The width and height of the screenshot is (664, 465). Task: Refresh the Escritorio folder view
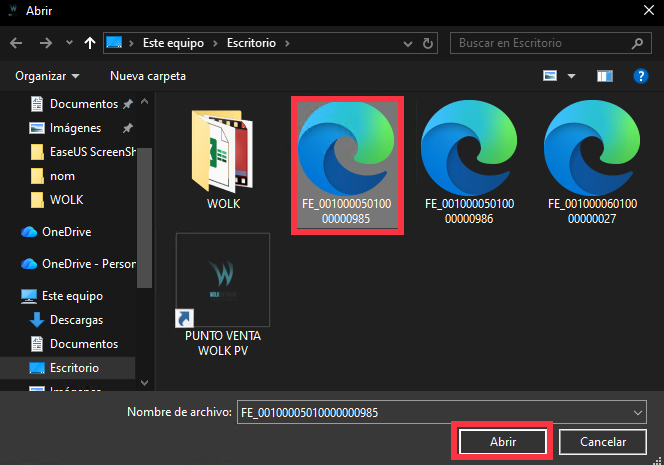click(429, 43)
